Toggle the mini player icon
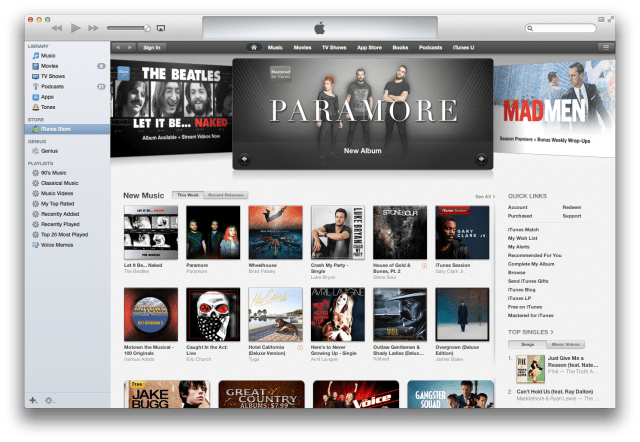Screen dimensions: 640x442 [601, 20]
